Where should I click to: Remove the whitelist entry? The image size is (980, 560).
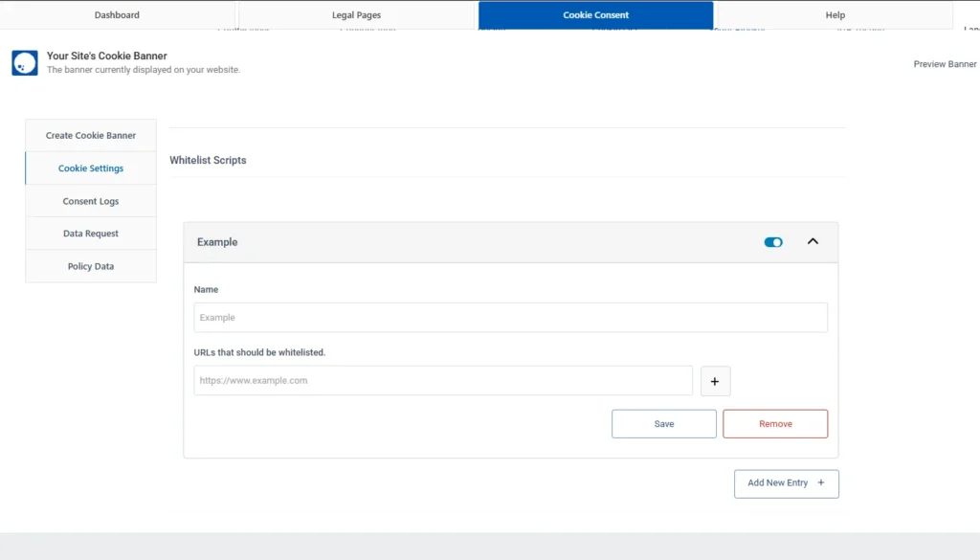point(775,424)
